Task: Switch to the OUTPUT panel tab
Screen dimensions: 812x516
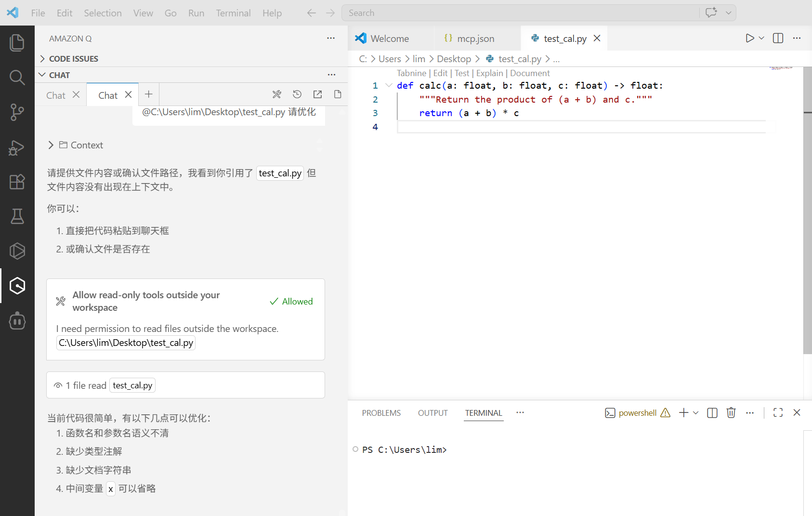Action: click(433, 413)
